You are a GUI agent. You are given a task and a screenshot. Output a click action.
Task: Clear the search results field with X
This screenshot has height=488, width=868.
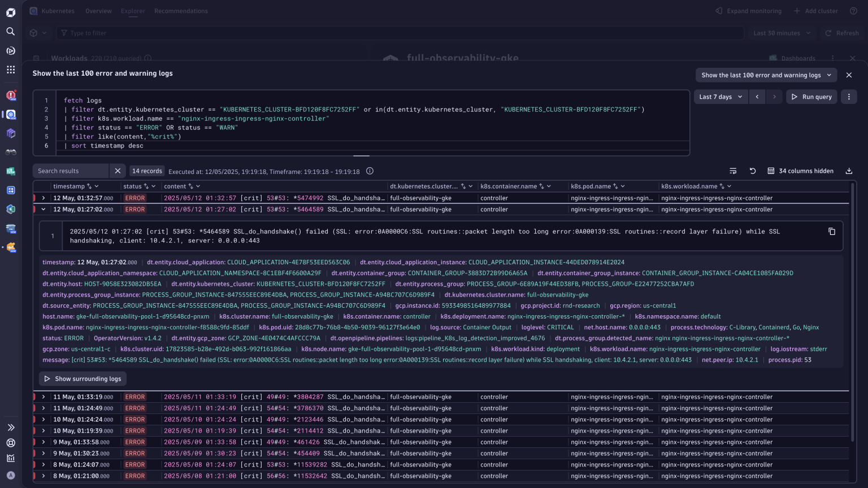(x=118, y=171)
